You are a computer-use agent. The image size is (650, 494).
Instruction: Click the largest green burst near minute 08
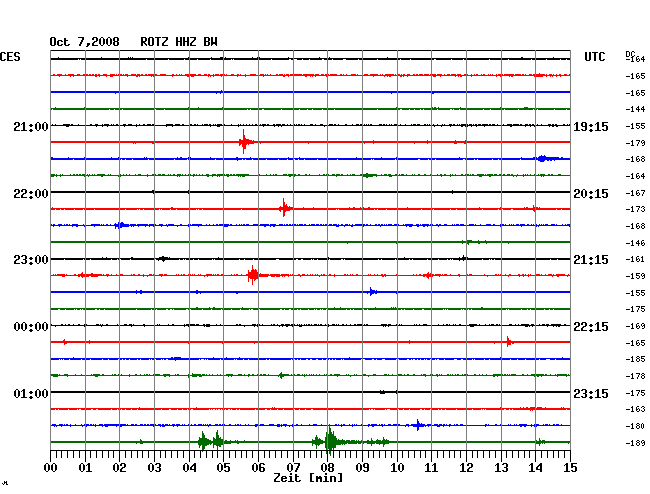pos(330,441)
